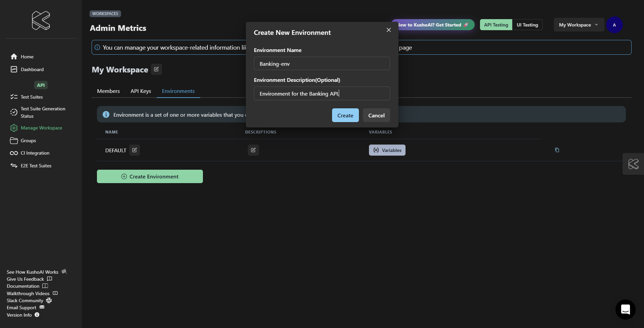Switch to API Testing mode

tap(496, 25)
